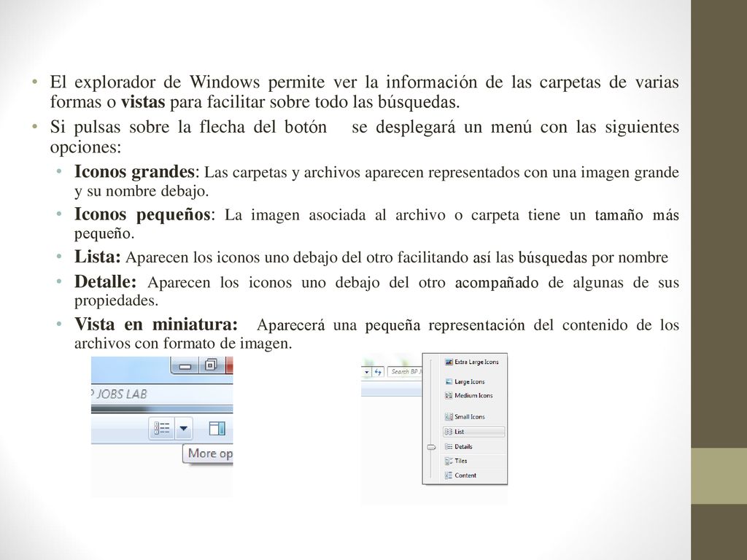This screenshot has height=560, width=747.
Task: Open the address bar history dropdown arrow
Action: pos(366,371)
